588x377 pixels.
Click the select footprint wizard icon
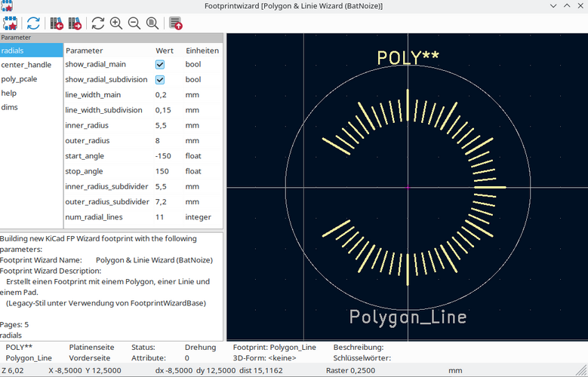pyautogui.click(x=11, y=23)
